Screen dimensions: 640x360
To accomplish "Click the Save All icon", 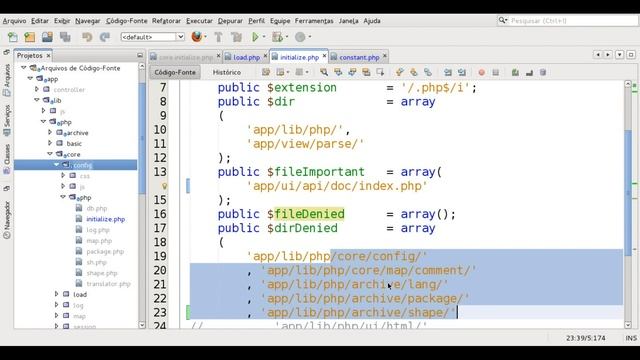I will [65, 37].
